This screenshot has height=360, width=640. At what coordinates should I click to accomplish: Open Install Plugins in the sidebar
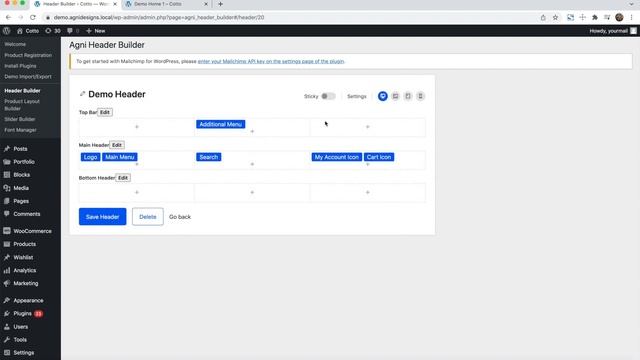[20, 66]
